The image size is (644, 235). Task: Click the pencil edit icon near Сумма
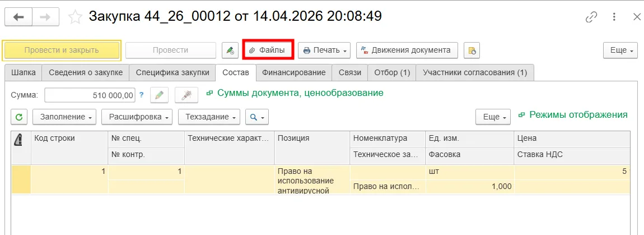pyautogui.click(x=160, y=95)
